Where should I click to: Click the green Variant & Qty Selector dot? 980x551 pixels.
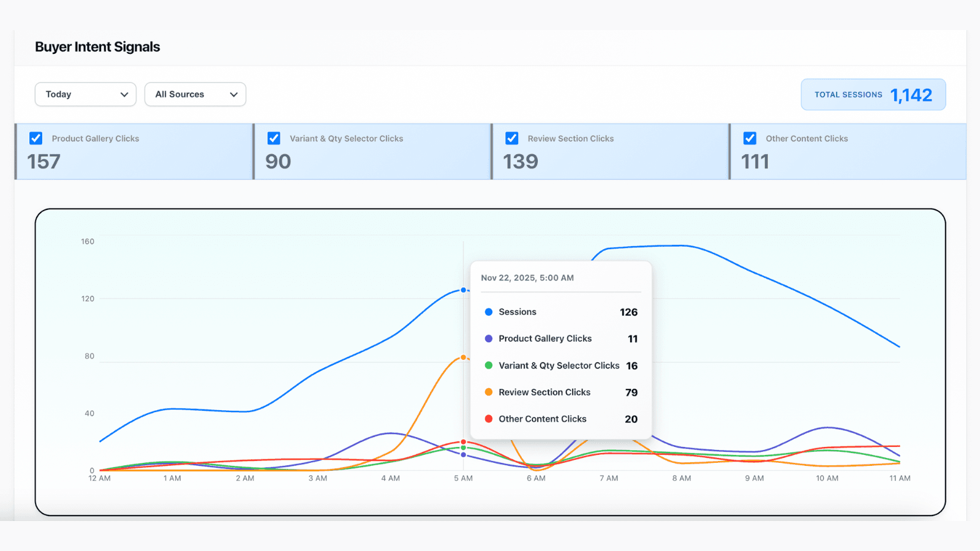[x=488, y=365]
